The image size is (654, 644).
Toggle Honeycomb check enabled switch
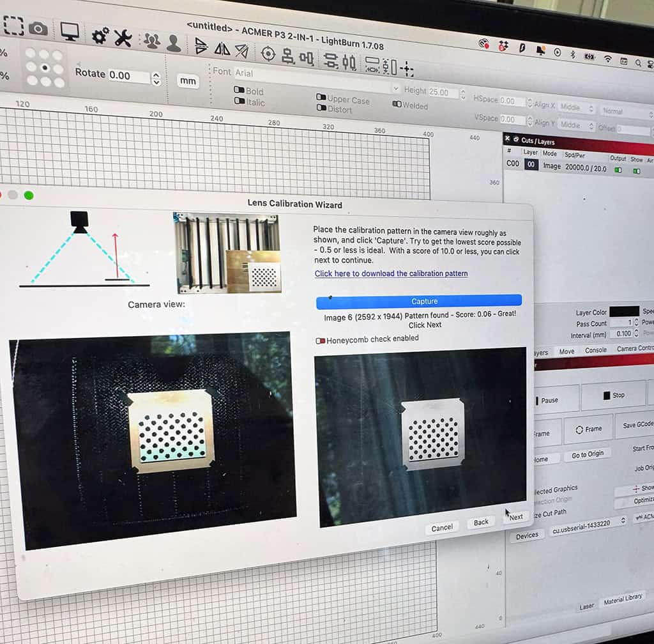pos(321,341)
